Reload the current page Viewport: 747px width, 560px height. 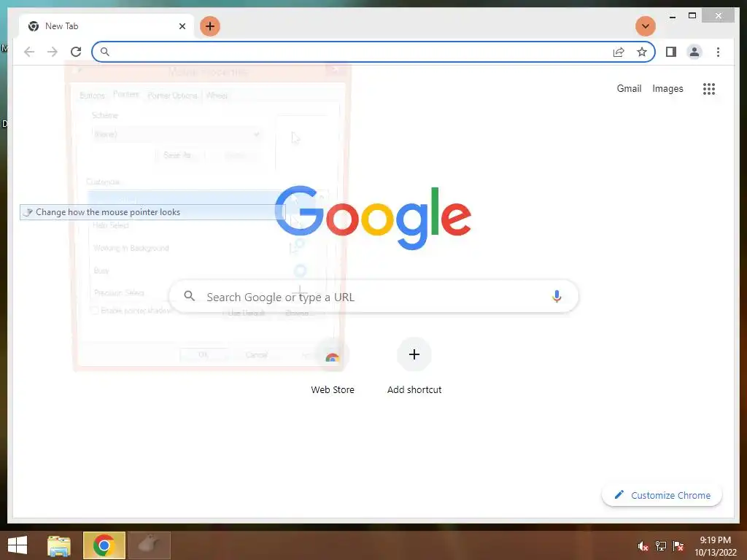click(76, 52)
